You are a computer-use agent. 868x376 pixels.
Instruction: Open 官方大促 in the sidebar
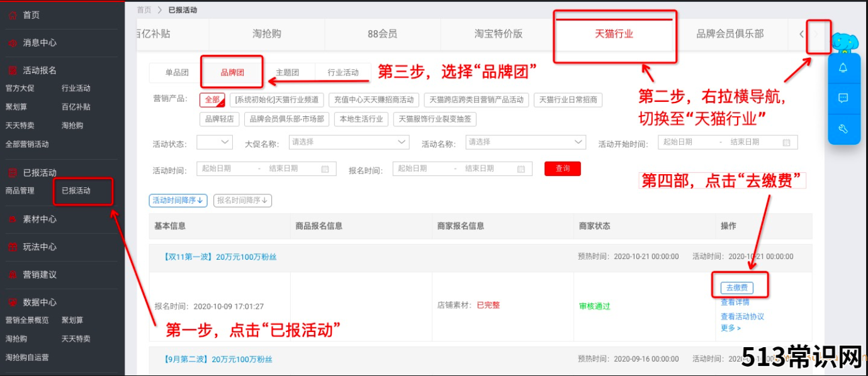20,89
